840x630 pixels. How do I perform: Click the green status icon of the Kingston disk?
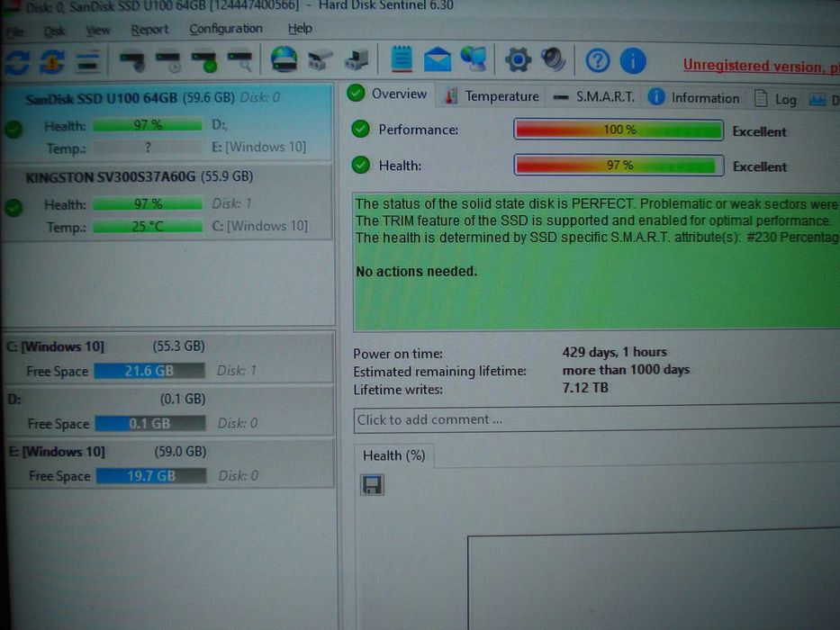coord(14,208)
